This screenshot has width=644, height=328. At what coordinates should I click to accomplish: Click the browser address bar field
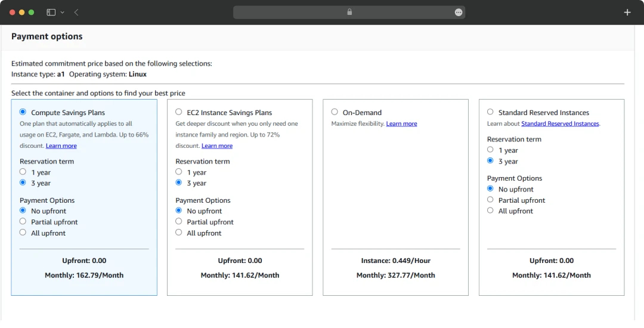(349, 13)
